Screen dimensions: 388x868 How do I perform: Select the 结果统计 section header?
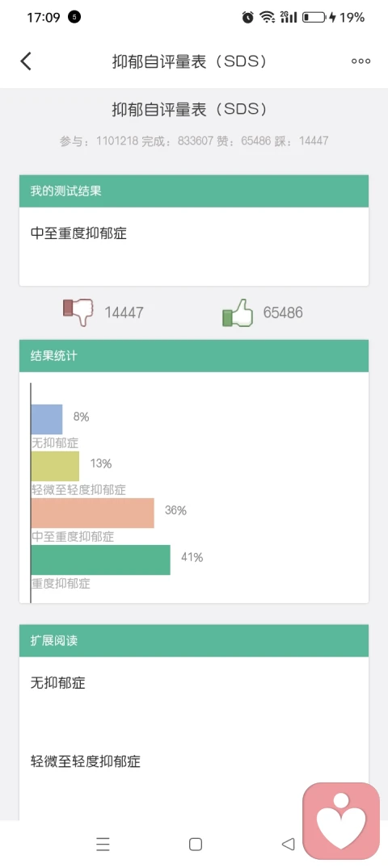tap(194, 356)
